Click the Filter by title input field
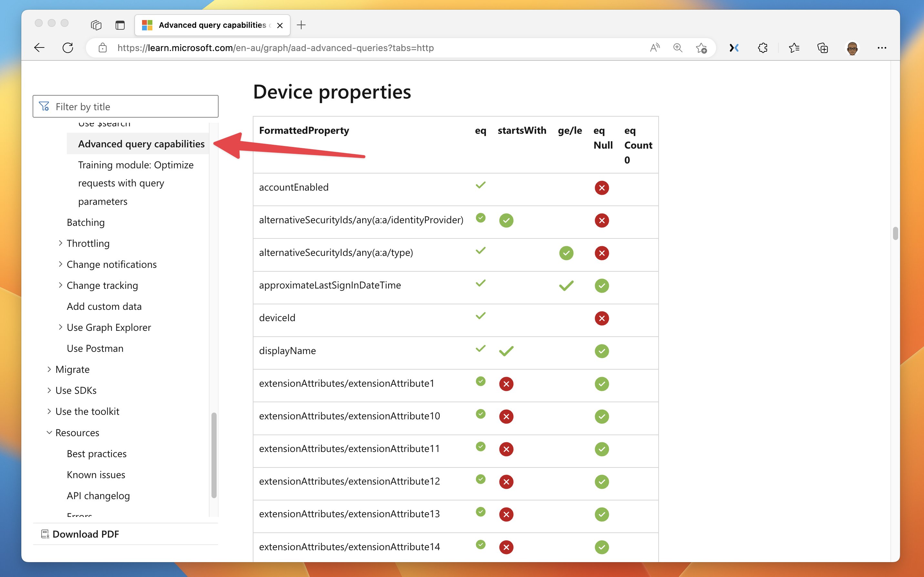 click(x=126, y=107)
